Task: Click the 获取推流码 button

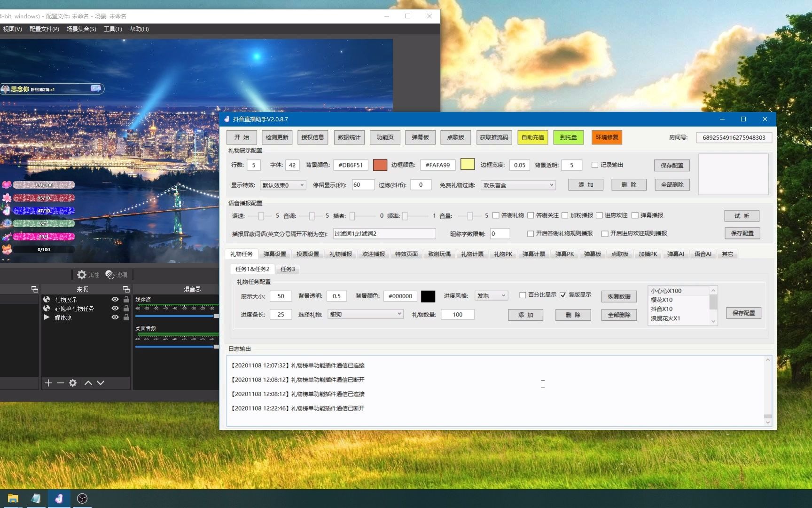Action: 494,137
